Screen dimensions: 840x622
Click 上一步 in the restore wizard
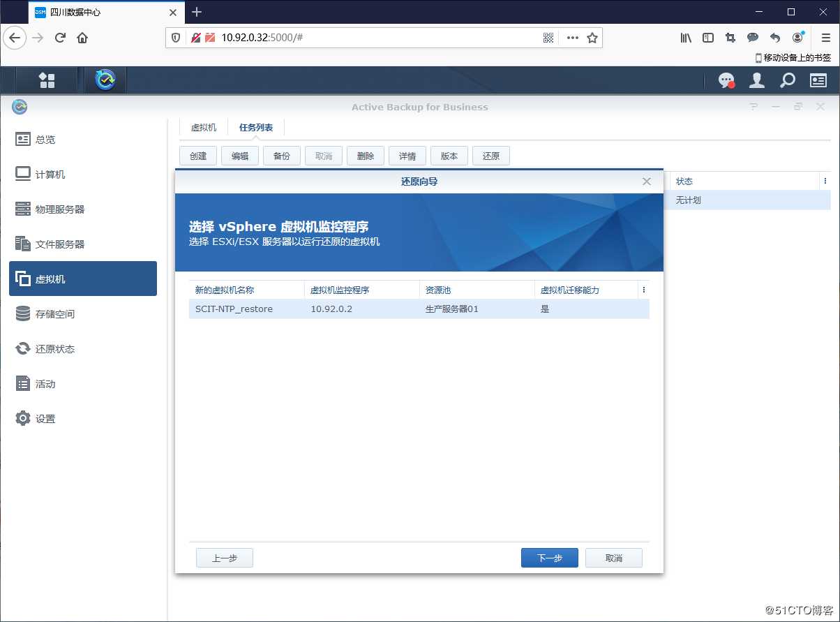click(x=225, y=558)
